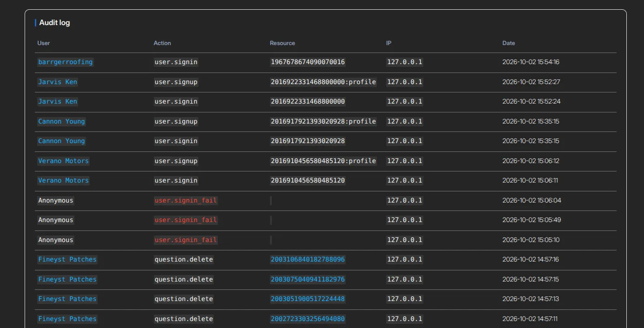Click the Resource column header
This screenshot has height=328, width=644.
point(283,43)
